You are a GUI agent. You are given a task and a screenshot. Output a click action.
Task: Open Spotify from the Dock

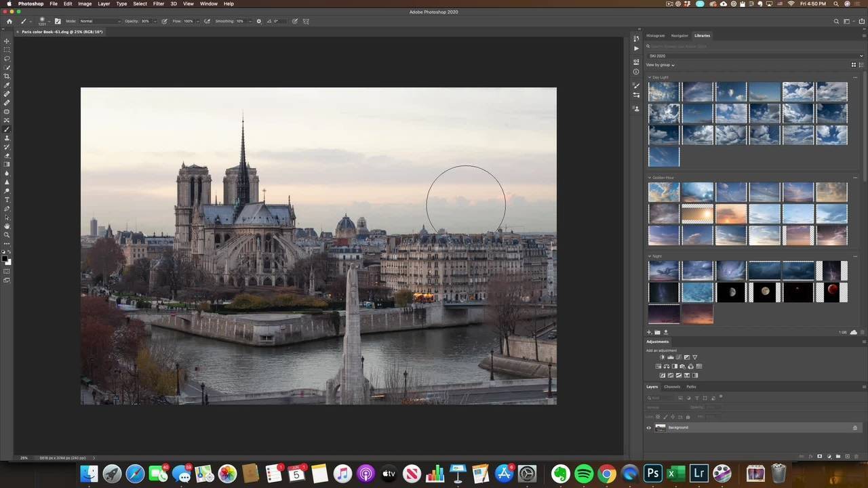[x=583, y=474]
